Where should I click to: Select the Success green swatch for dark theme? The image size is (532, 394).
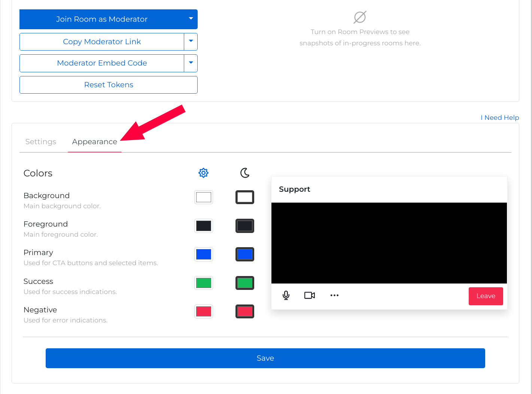pos(245,283)
